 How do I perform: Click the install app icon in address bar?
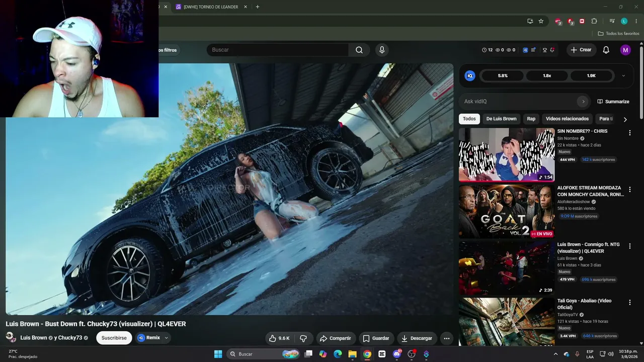(x=530, y=21)
